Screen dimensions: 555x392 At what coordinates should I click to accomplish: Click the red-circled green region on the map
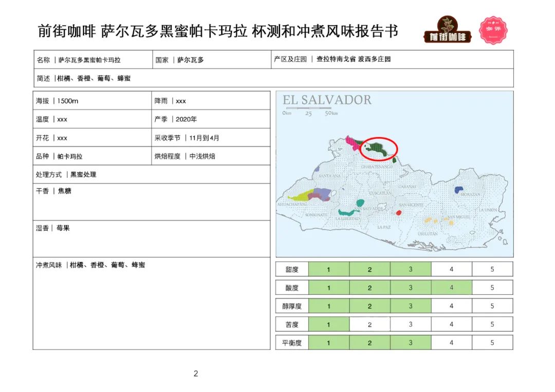[x=379, y=148]
